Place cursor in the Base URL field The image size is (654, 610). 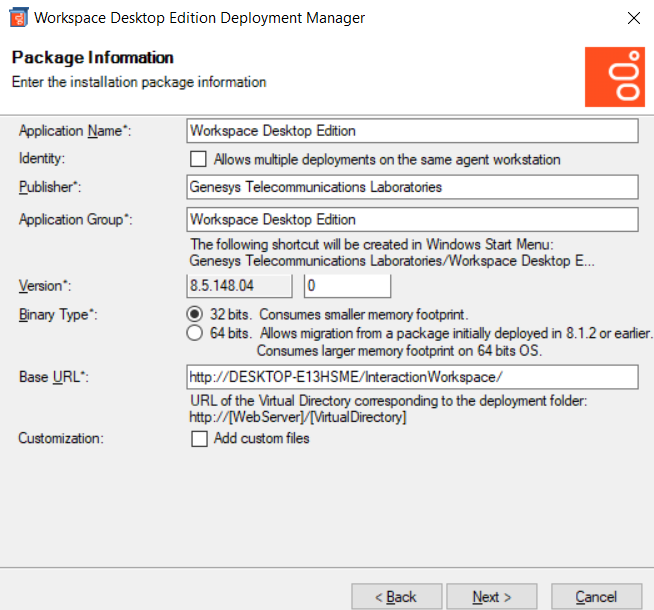click(x=412, y=377)
